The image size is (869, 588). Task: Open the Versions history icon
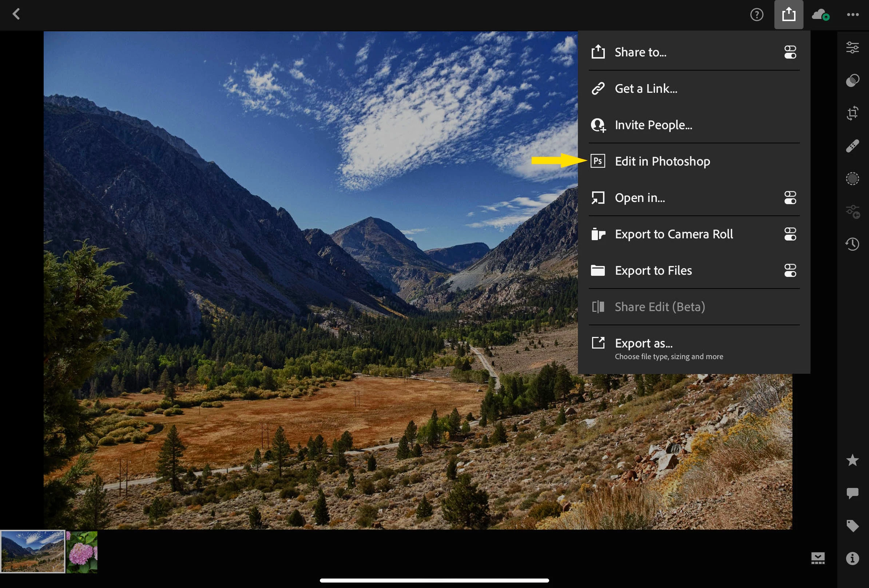point(852,244)
